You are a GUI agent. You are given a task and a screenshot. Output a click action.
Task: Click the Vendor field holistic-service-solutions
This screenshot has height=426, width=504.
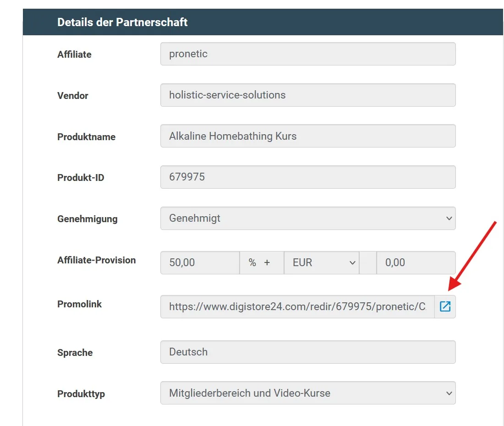click(308, 95)
